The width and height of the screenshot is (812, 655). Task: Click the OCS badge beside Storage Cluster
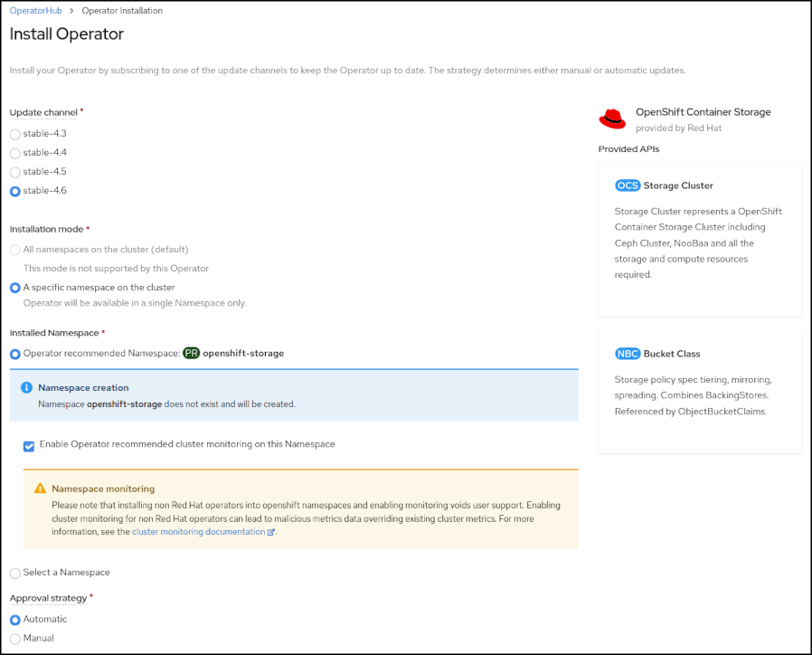point(627,185)
